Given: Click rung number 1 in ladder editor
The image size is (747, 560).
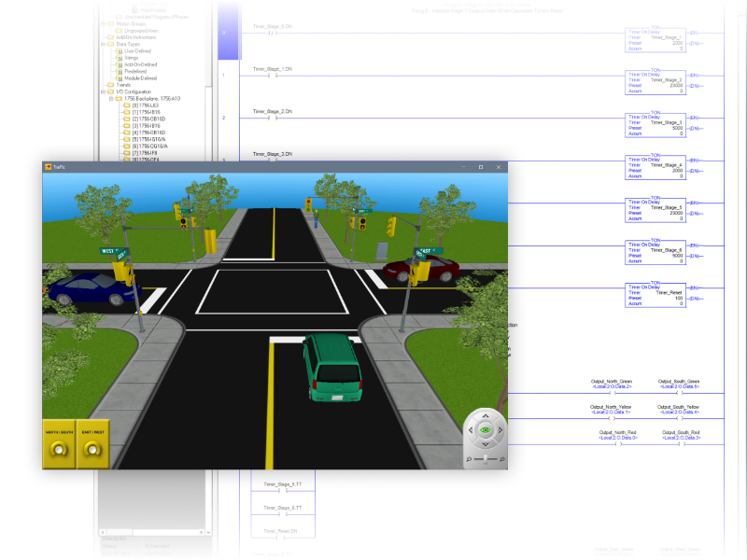Looking at the screenshot, I should tap(223, 76).
